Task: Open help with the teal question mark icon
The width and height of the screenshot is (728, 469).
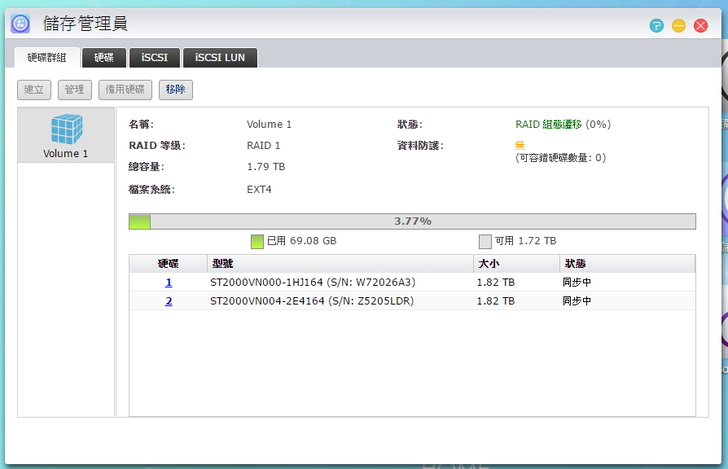Action: (x=656, y=26)
